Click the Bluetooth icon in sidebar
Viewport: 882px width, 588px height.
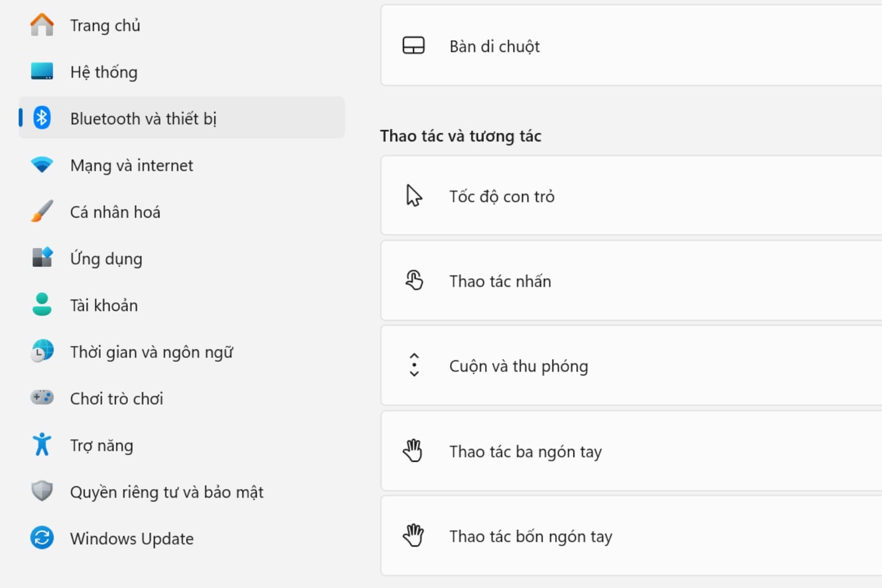click(x=42, y=118)
